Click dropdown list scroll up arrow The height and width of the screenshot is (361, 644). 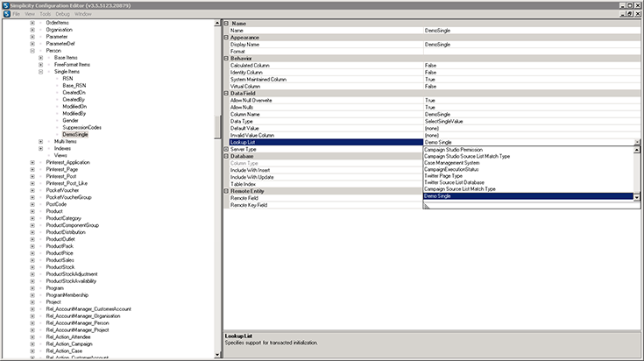point(637,150)
